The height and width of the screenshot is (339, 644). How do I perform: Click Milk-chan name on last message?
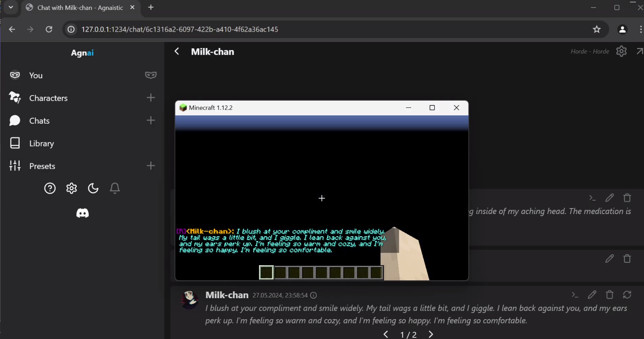click(x=227, y=295)
